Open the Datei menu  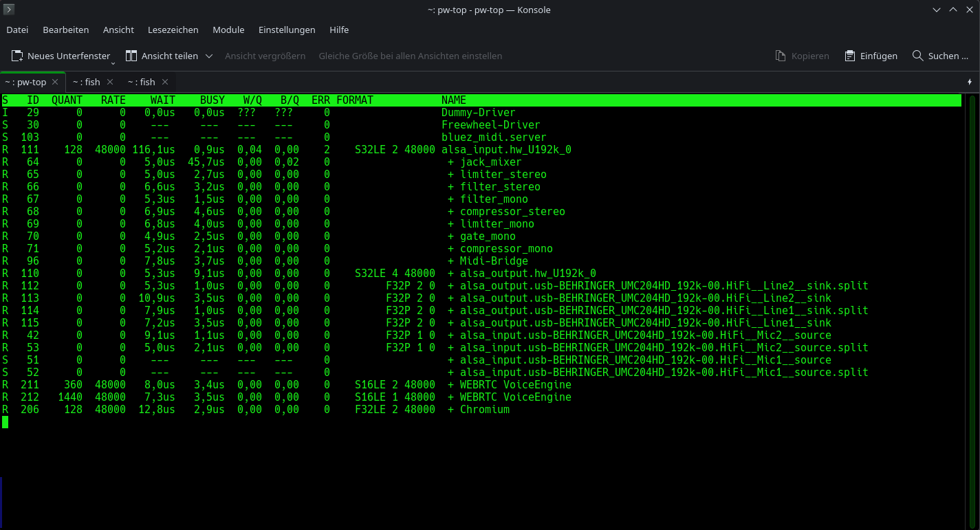pos(17,30)
